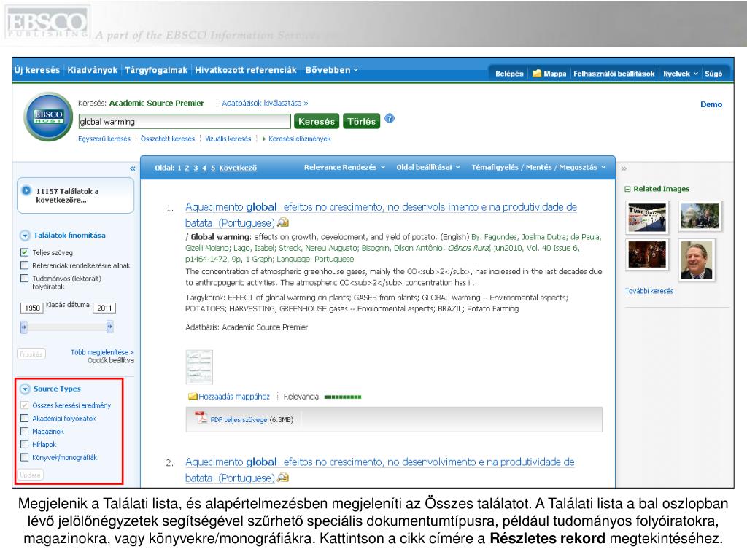Open Témafigyelés / Mentés / Megosztás dropdown
Screen dimensions: 747x560
[x=538, y=167]
